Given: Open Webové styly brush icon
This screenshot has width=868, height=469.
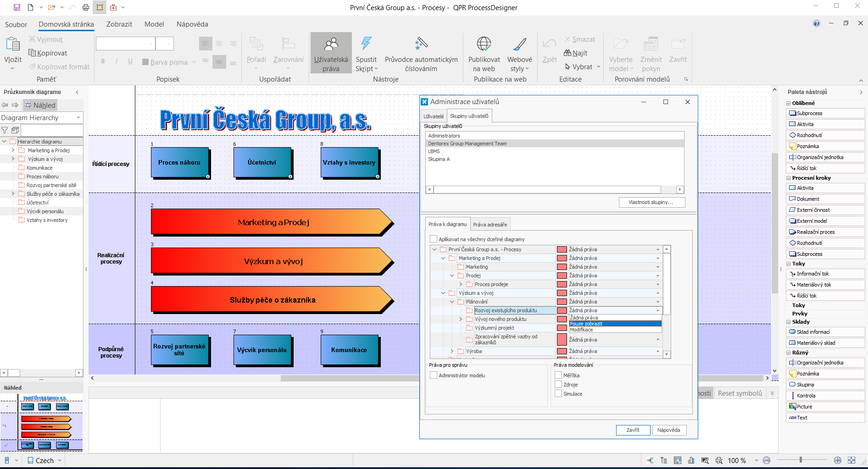Looking at the screenshot, I should point(520,44).
